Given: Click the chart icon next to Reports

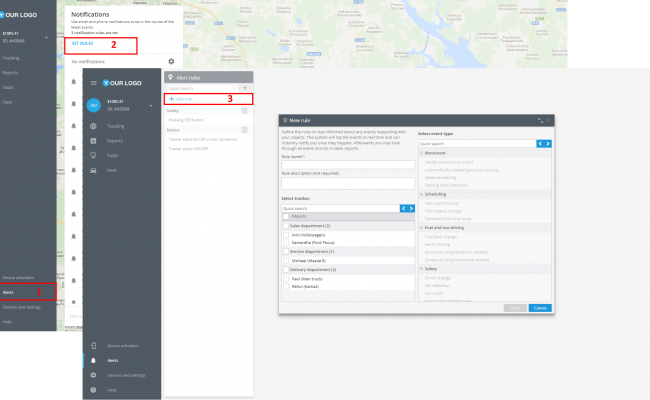Looking at the screenshot, I should coord(93,141).
